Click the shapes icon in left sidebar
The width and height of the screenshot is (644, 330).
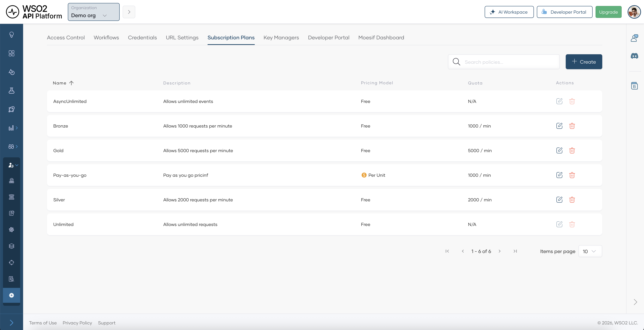12,72
